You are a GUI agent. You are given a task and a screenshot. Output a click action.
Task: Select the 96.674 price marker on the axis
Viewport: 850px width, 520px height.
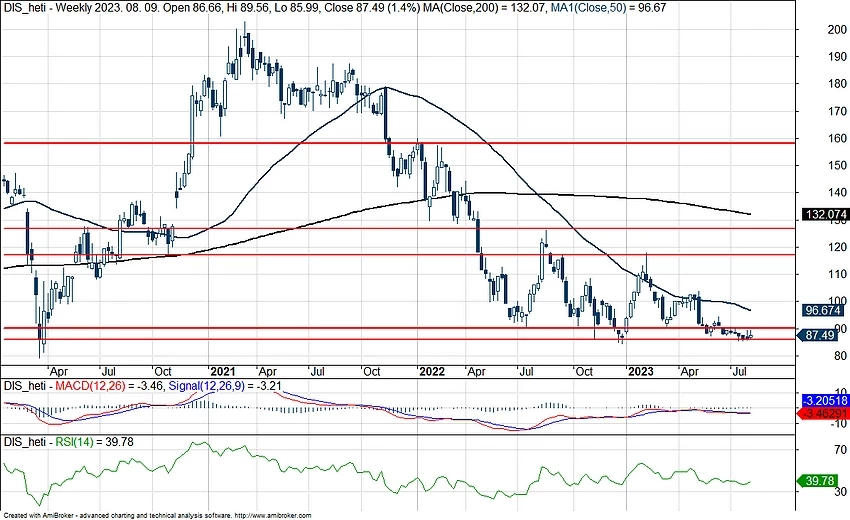tap(823, 310)
